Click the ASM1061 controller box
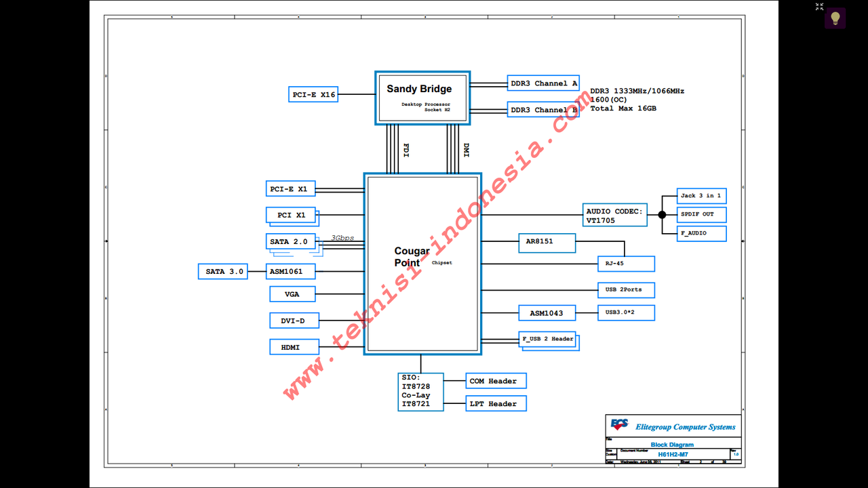This screenshot has height=488, width=868. [291, 272]
